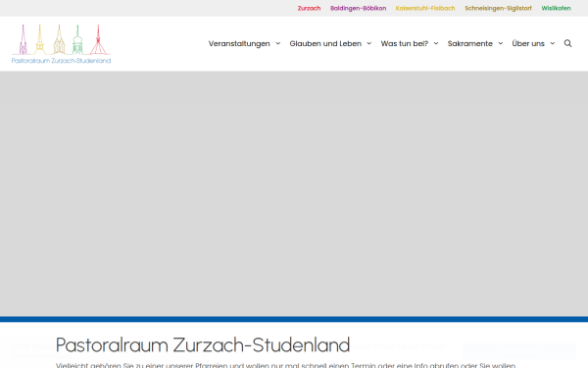Go to the Über uns menu item
Image resolution: width=588 pixels, height=368 pixels.
click(x=528, y=43)
